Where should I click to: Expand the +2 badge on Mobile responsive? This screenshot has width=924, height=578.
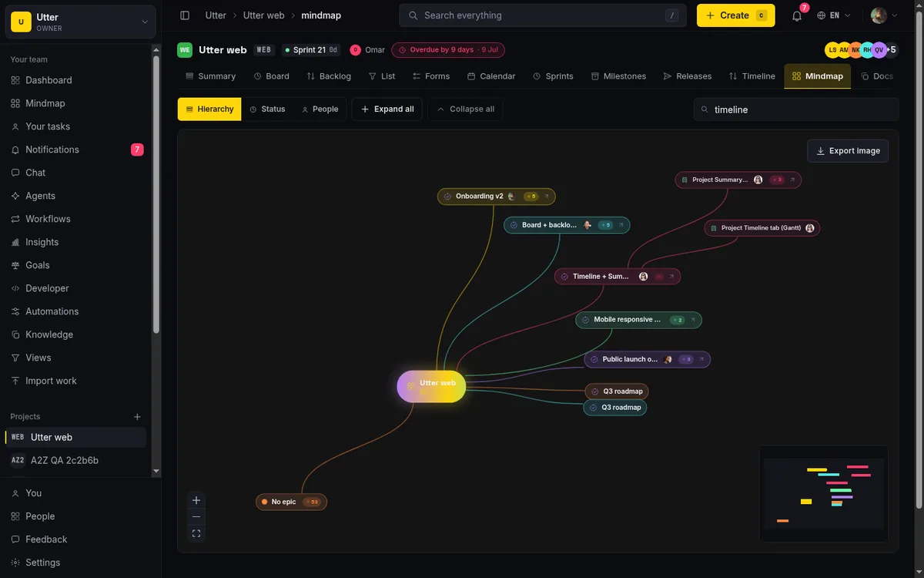[677, 320]
